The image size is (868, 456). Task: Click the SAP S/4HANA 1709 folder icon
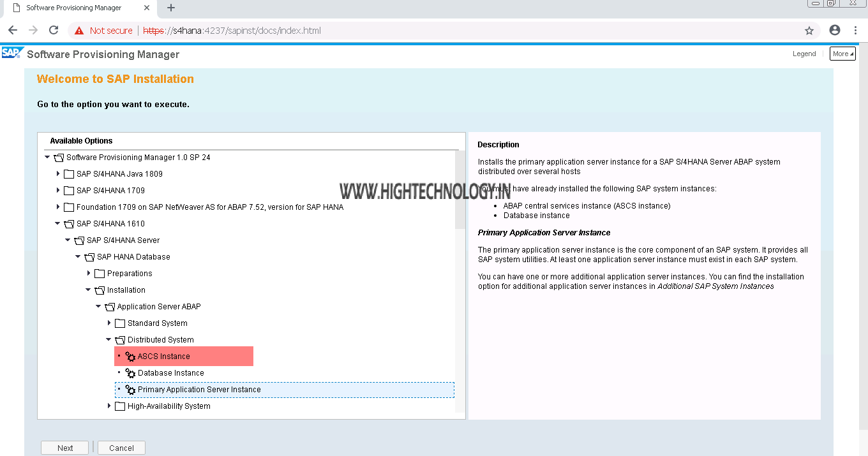69,191
